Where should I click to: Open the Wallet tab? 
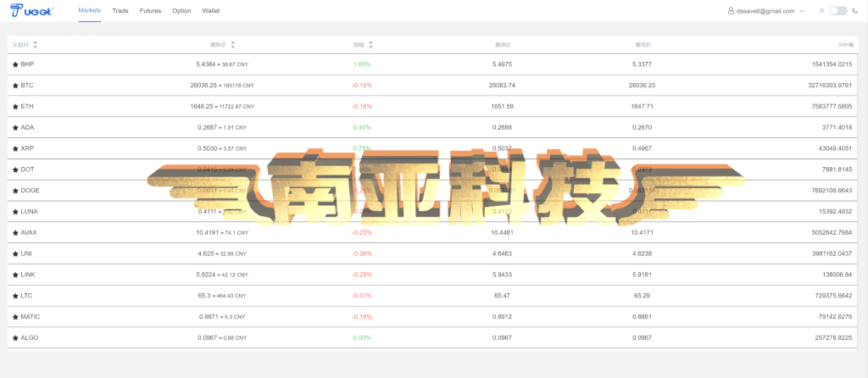click(211, 10)
